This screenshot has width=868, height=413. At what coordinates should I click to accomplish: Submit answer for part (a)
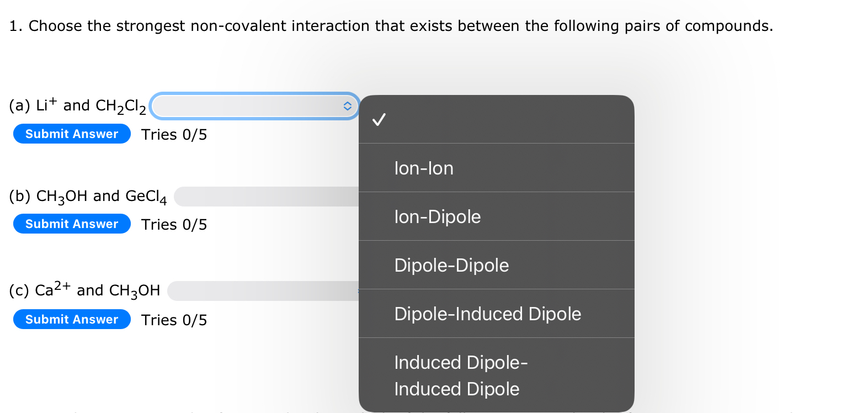coord(72,134)
